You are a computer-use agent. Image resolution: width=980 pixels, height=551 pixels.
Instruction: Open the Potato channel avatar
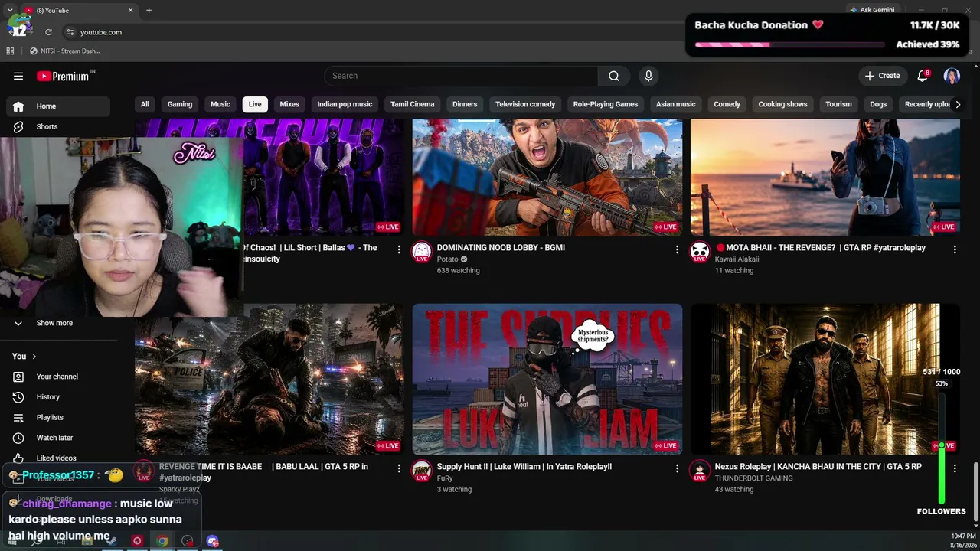(422, 252)
